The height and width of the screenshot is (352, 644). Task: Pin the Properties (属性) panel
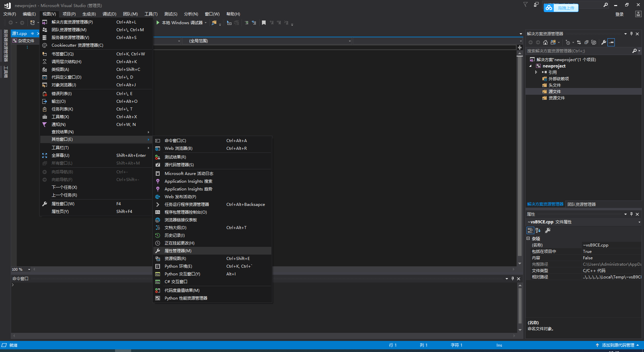631,214
